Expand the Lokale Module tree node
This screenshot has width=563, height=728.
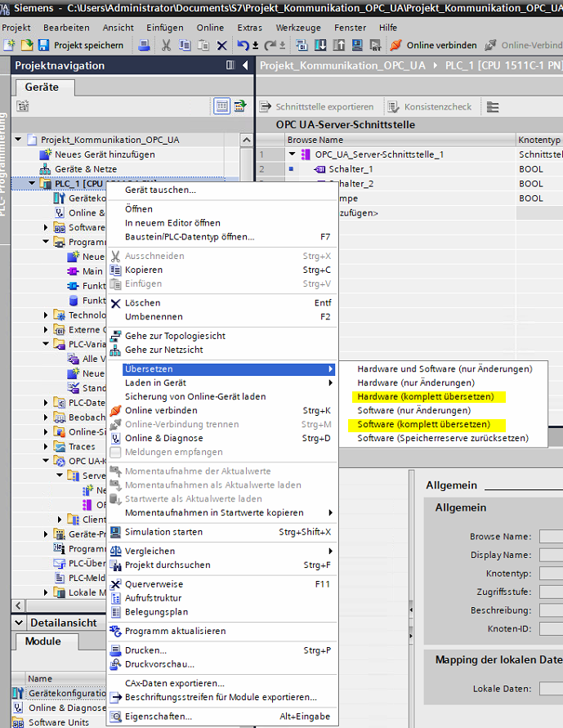pos(46,592)
